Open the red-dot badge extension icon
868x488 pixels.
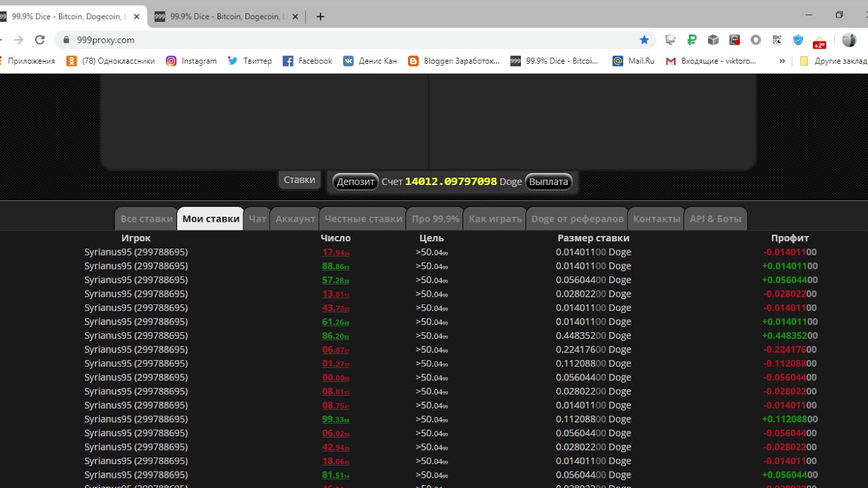734,40
